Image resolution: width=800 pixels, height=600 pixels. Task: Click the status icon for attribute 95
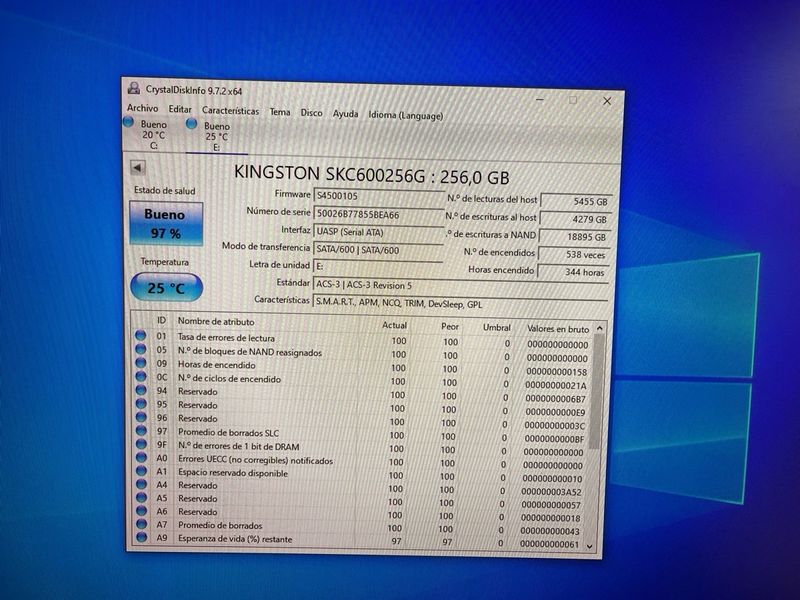141,404
